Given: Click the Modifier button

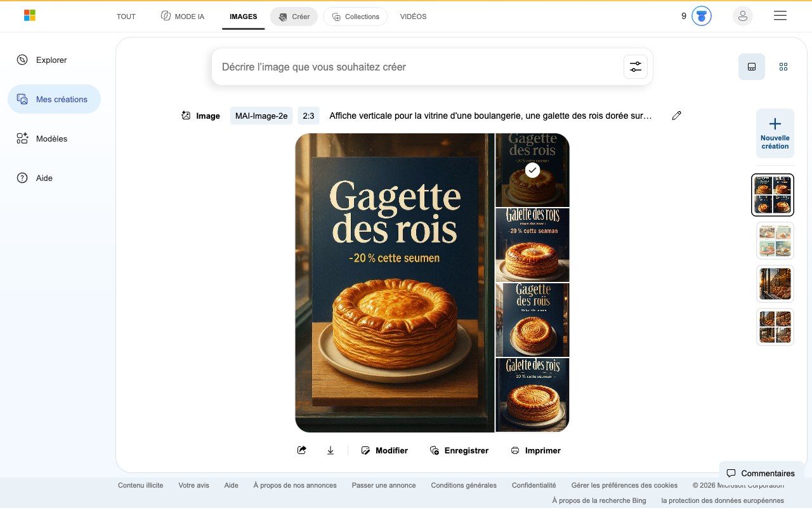Looking at the screenshot, I should point(384,450).
